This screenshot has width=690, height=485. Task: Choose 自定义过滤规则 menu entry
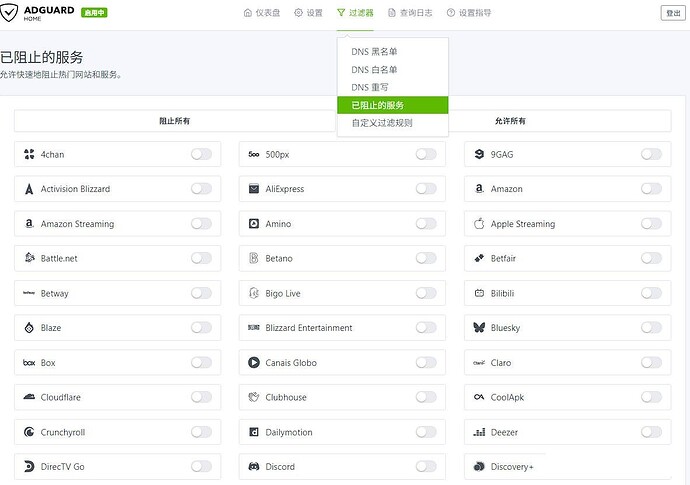coord(381,123)
